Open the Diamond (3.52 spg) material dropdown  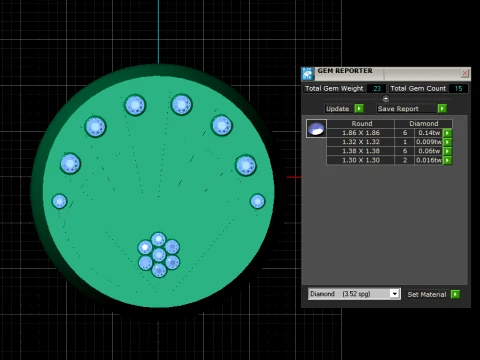pyautogui.click(x=395, y=294)
